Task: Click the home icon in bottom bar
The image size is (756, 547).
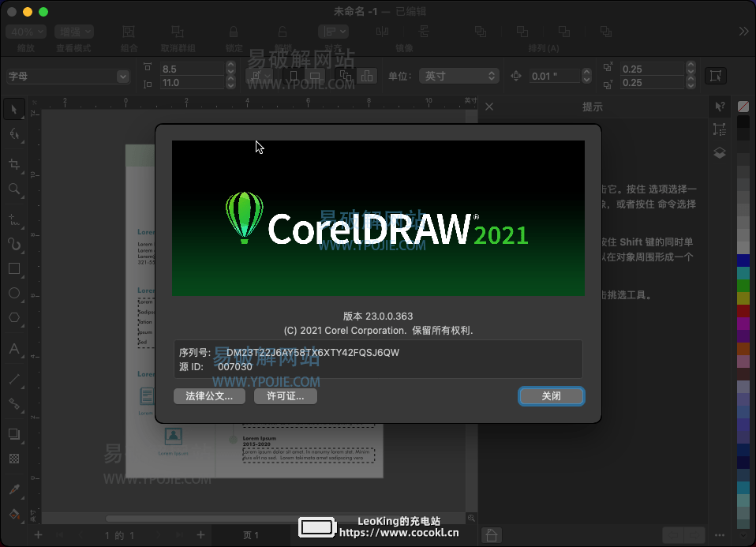Action: point(492,535)
